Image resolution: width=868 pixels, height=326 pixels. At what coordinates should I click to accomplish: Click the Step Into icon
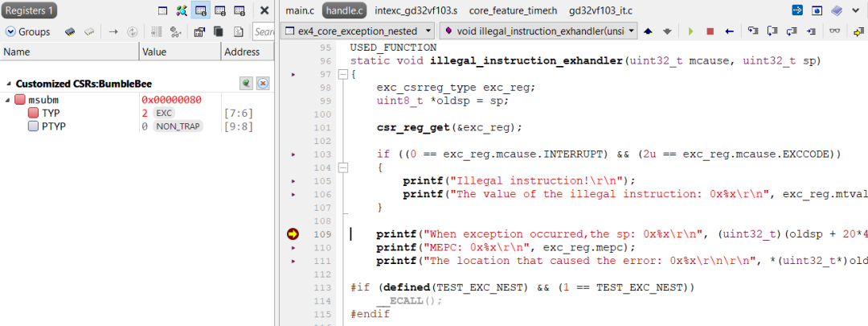click(753, 31)
